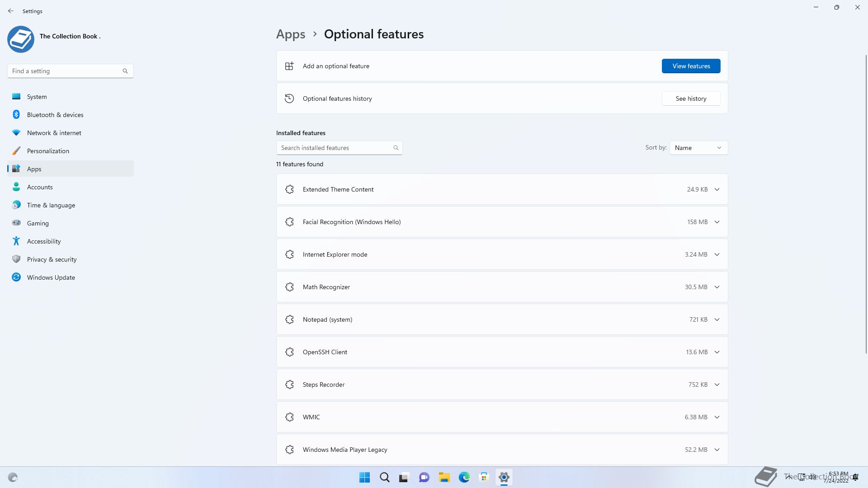This screenshot has width=868, height=488.
Task: Click the vertical scrollbar on the right
Action: [x=866, y=203]
